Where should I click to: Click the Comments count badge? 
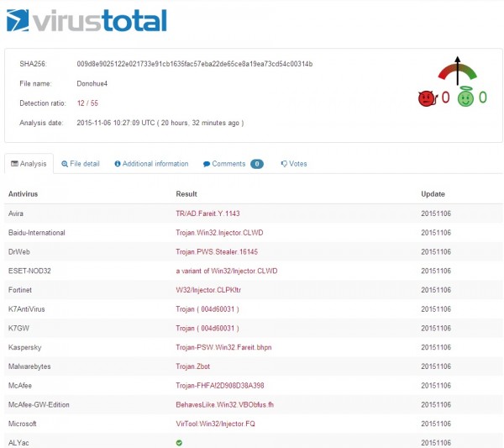pyautogui.click(x=257, y=164)
